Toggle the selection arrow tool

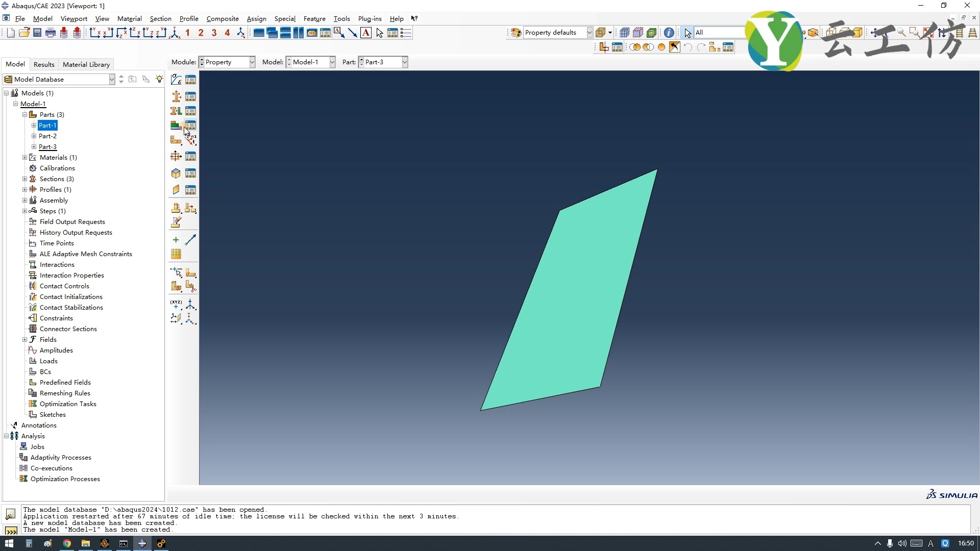pyautogui.click(x=688, y=33)
